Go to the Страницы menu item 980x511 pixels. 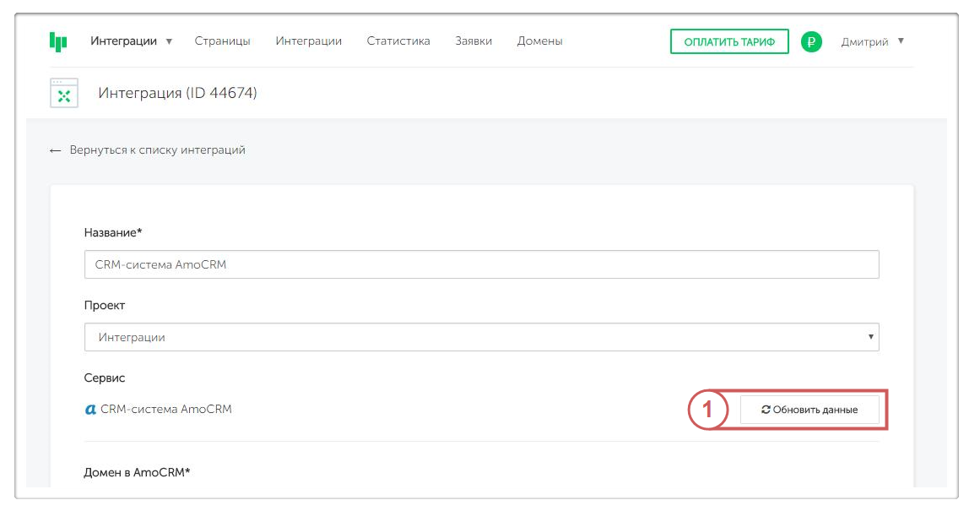222,41
